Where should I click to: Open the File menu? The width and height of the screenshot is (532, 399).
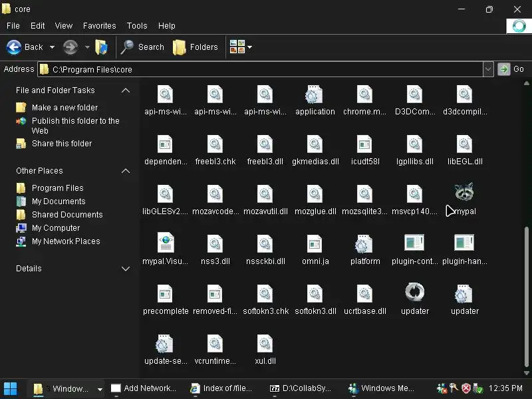pyautogui.click(x=13, y=26)
